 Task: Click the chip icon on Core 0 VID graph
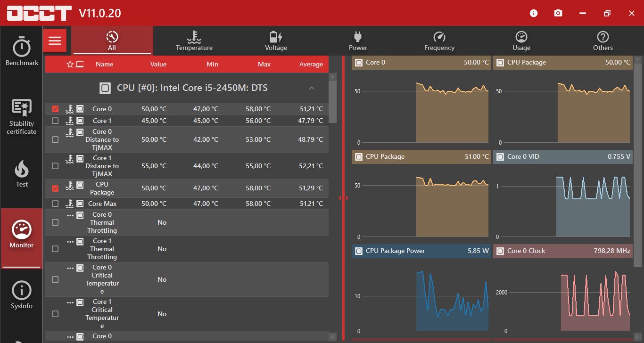500,156
